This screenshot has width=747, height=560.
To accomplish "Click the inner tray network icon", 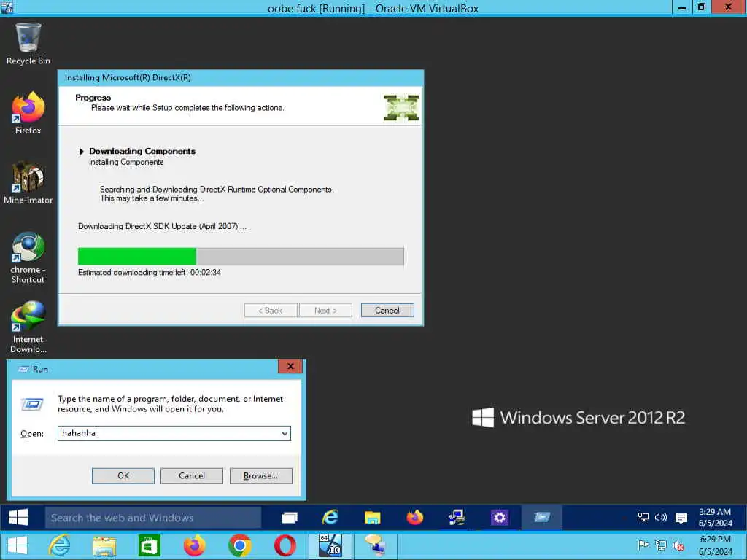I will [643, 518].
